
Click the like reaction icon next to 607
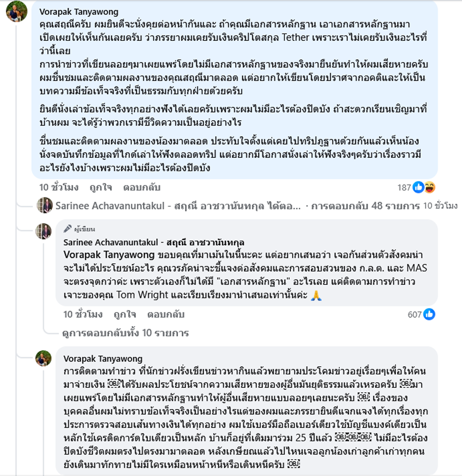click(x=429, y=314)
